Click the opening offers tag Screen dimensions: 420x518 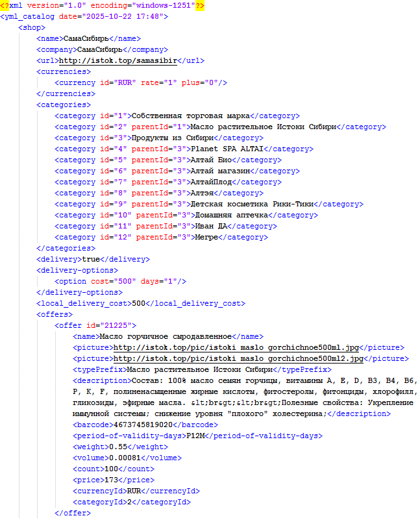coord(55,314)
